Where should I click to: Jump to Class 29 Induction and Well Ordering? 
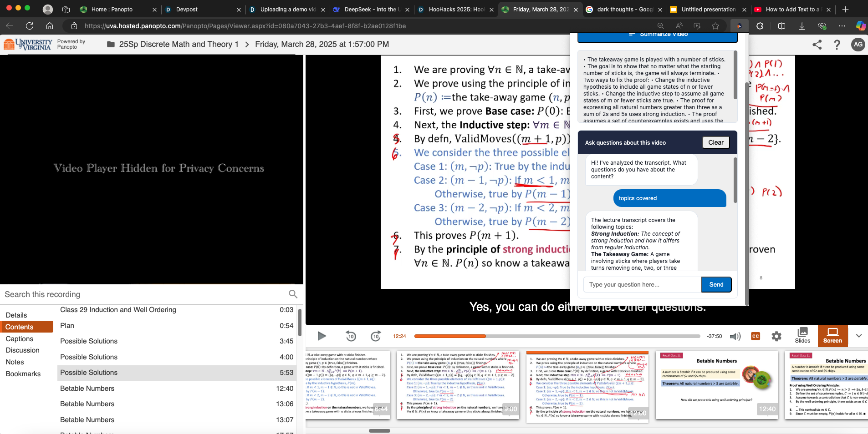177,310
